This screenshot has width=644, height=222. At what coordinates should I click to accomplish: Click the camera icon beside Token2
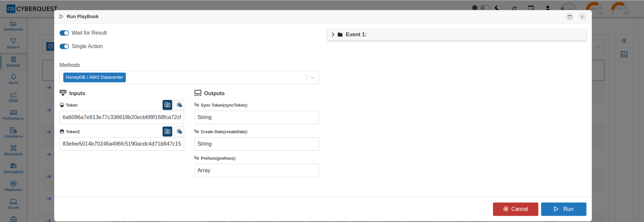[x=167, y=131]
